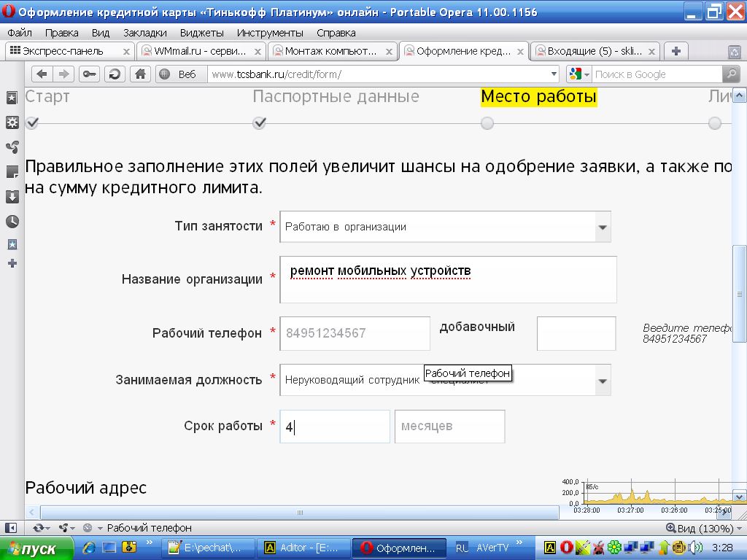Click the Паспортные данные step heading
The height and width of the screenshot is (560, 747).
336,97
